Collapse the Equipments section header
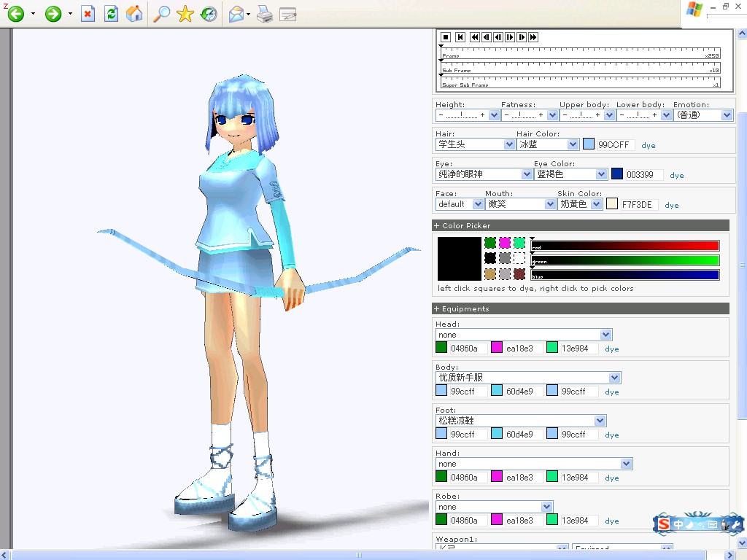Image resolution: width=747 pixels, height=560 pixels. pos(580,309)
